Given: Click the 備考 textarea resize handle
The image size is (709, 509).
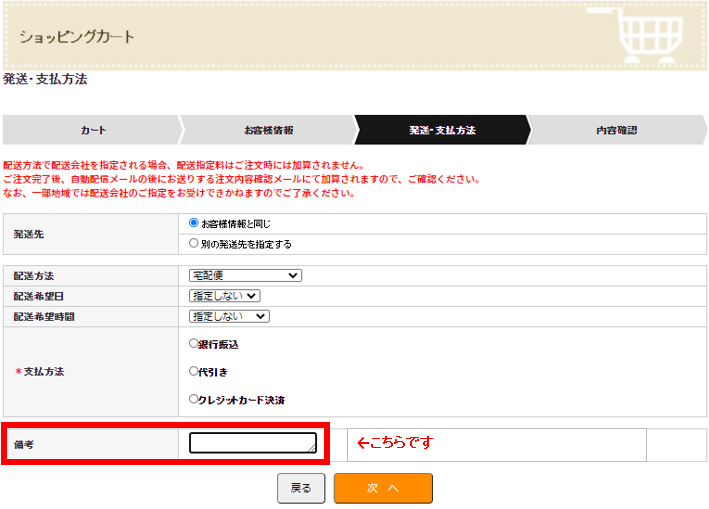Looking at the screenshot, I should [x=312, y=449].
